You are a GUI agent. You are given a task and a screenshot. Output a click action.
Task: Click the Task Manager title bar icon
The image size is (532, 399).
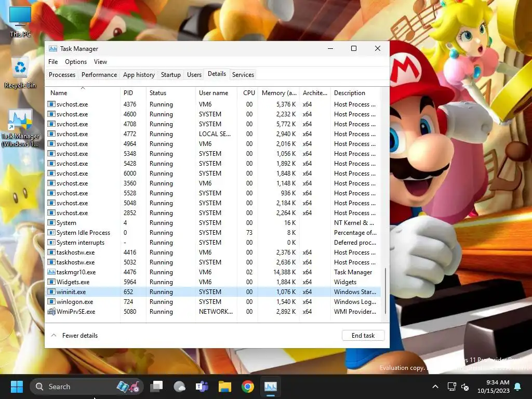[53, 48]
